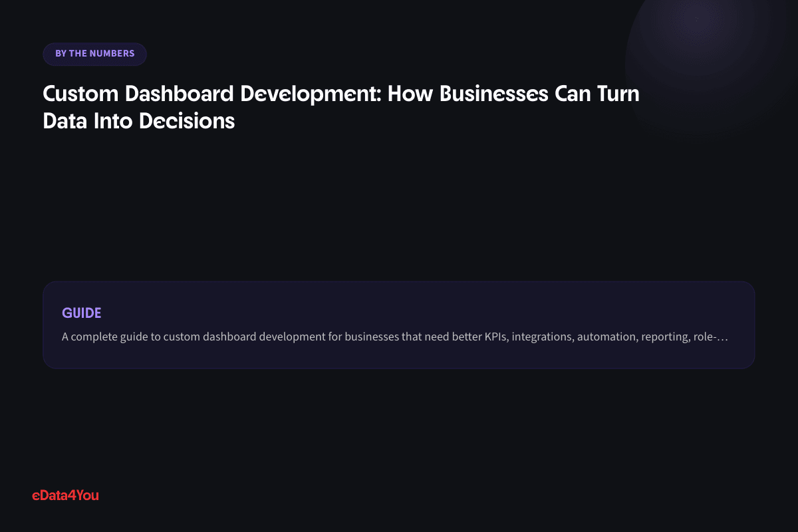Click the eData4You logo
This screenshot has height=532, width=798.
point(65,495)
